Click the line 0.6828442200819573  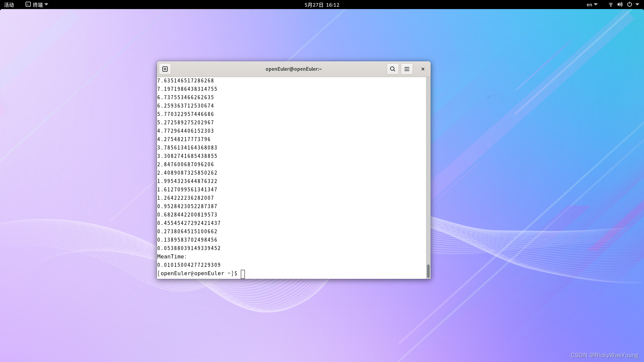187,215
